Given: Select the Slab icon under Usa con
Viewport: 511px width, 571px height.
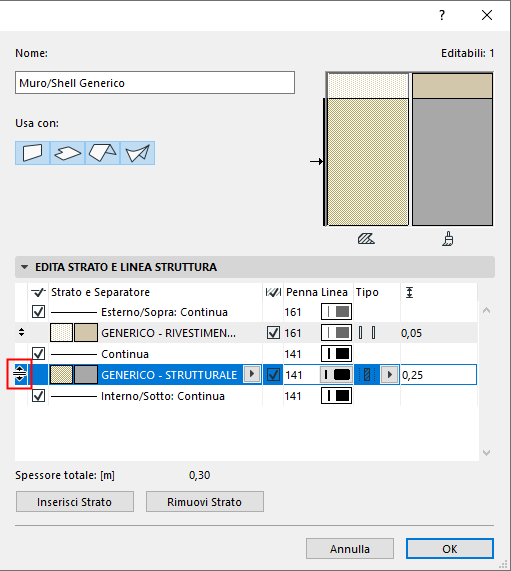Looking at the screenshot, I should pos(67,153).
